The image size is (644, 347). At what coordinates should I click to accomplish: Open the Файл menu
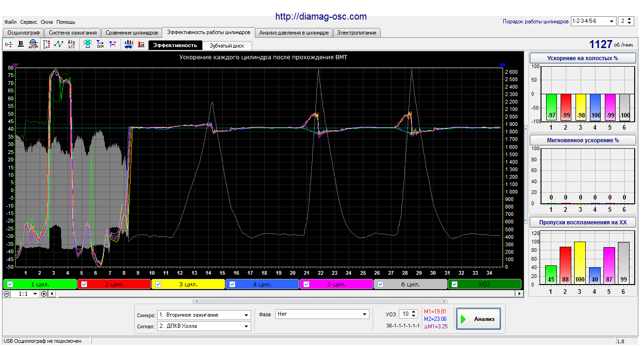pyautogui.click(x=10, y=22)
